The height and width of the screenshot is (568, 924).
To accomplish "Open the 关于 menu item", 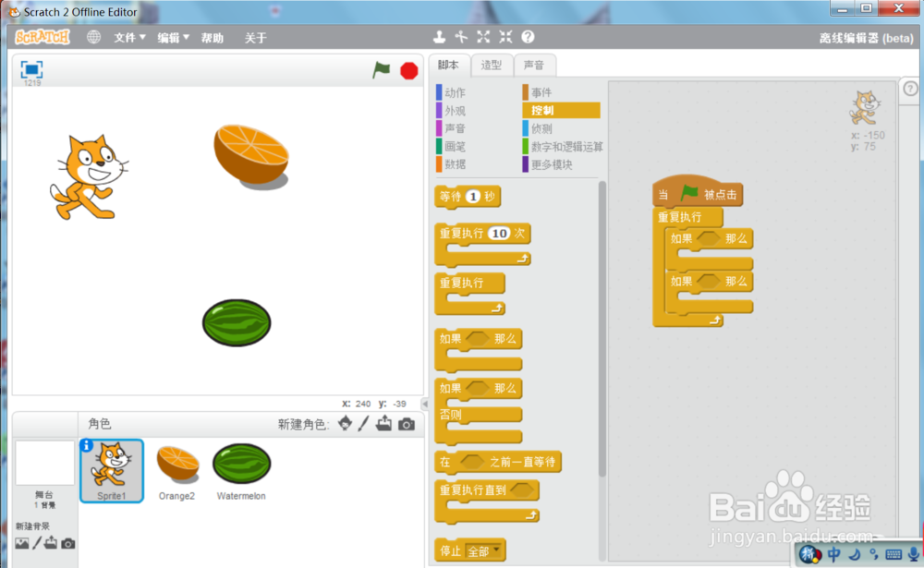I will tap(256, 38).
